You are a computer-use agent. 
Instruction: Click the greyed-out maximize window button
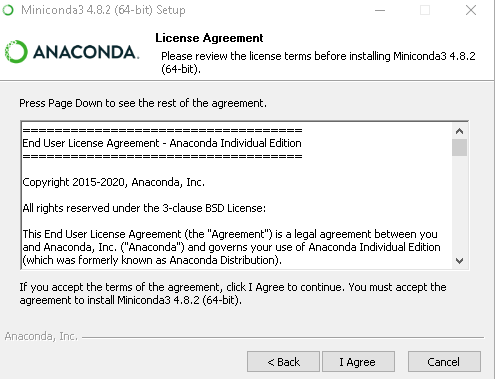(x=425, y=10)
